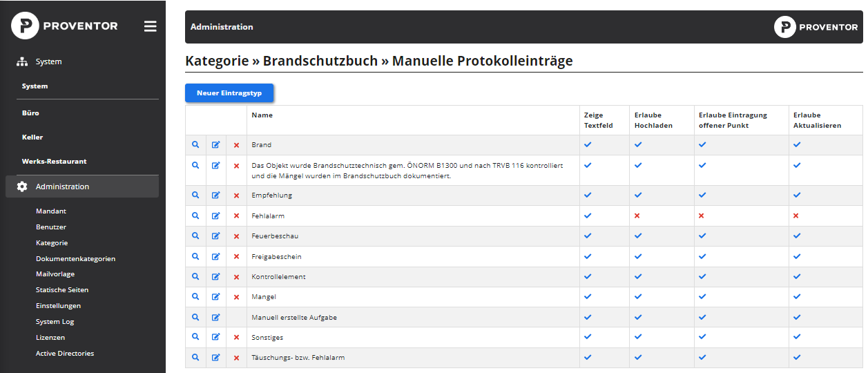
Task: Open the Kategorie menu entry
Action: point(52,242)
